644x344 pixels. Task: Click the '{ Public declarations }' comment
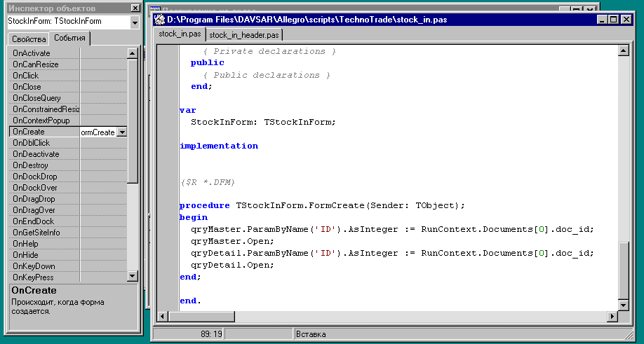tap(267, 75)
